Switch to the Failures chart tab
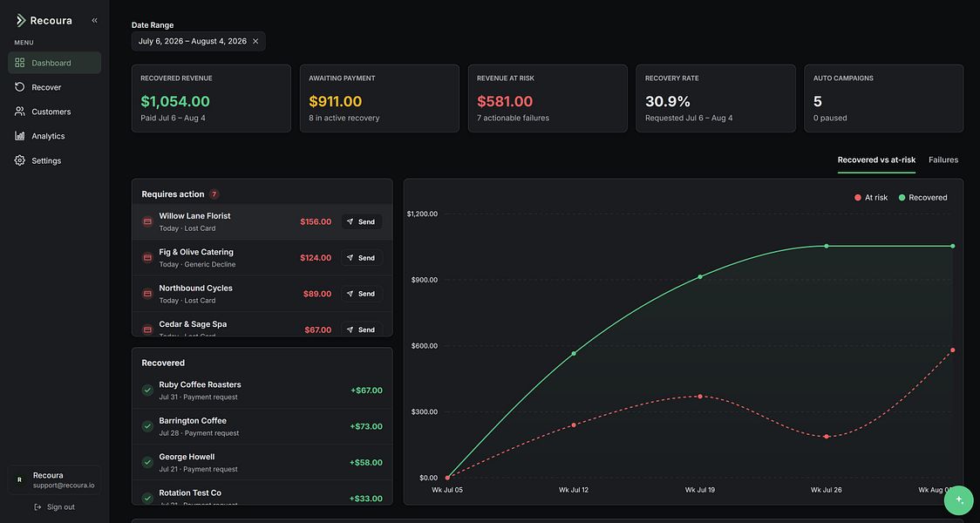Screen dimensions: 980x523 943,160
